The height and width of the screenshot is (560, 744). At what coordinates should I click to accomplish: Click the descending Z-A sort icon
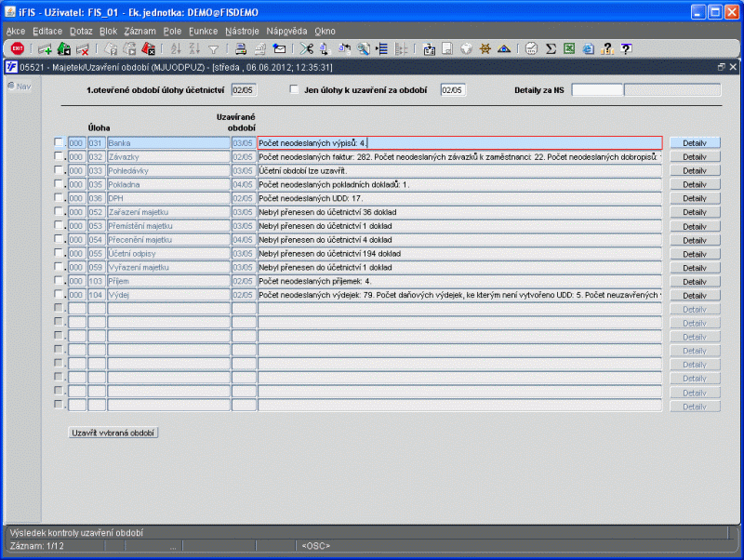(194, 48)
